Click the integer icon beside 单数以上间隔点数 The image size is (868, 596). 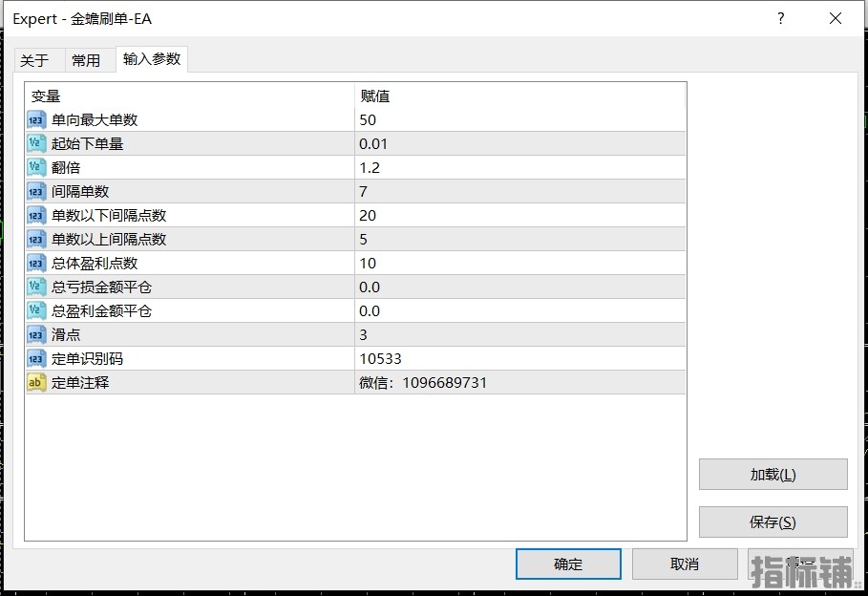click(x=36, y=239)
